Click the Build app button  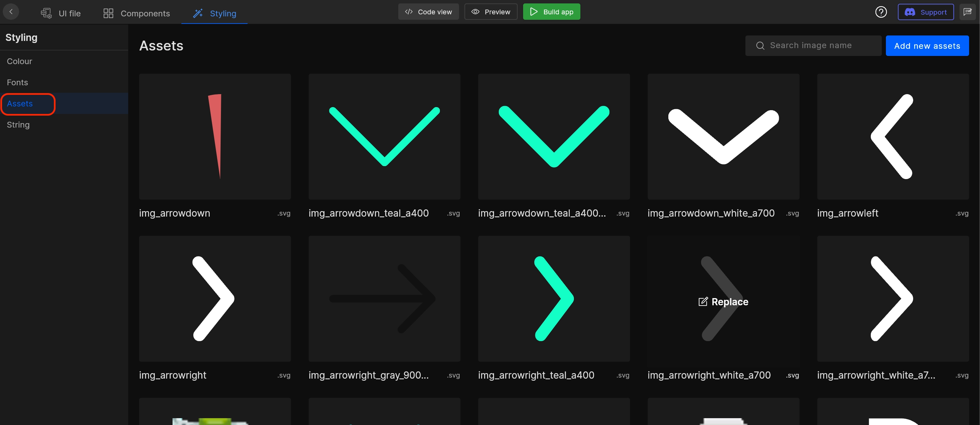point(551,12)
